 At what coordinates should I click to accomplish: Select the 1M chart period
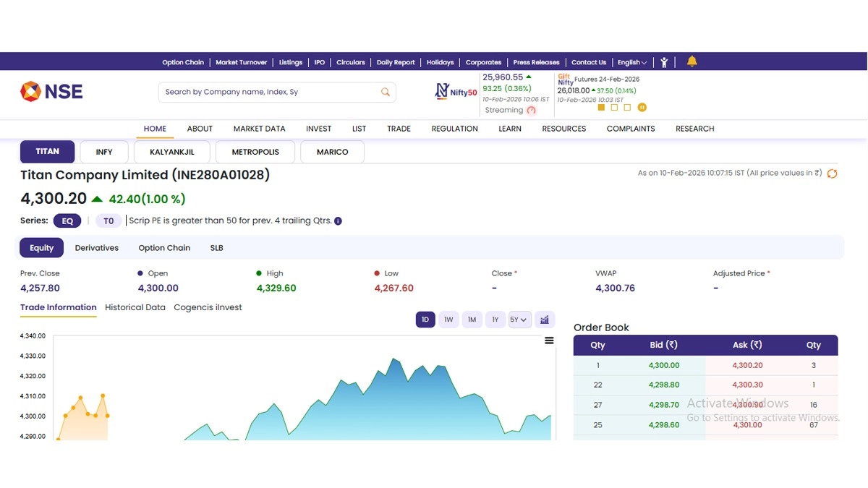pyautogui.click(x=472, y=320)
